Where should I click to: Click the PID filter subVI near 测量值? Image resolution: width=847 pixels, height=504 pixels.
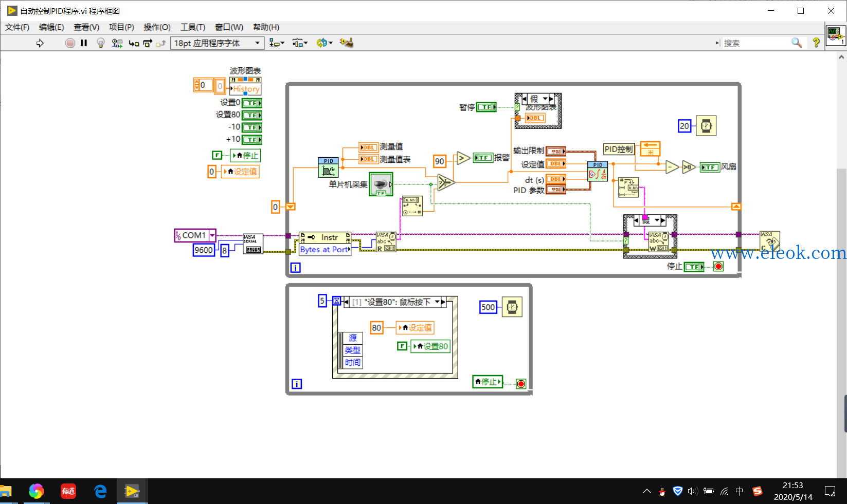click(x=329, y=167)
